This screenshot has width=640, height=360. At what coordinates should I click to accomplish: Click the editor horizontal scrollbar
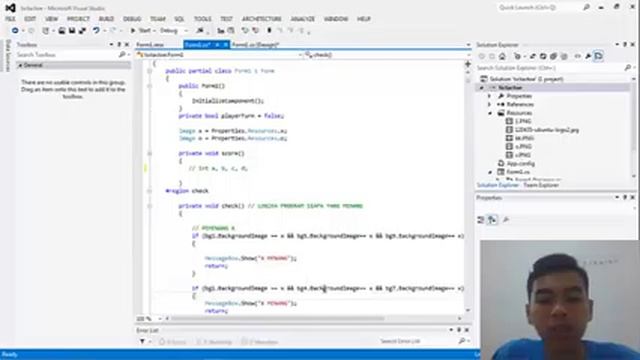(x=278, y=318)
